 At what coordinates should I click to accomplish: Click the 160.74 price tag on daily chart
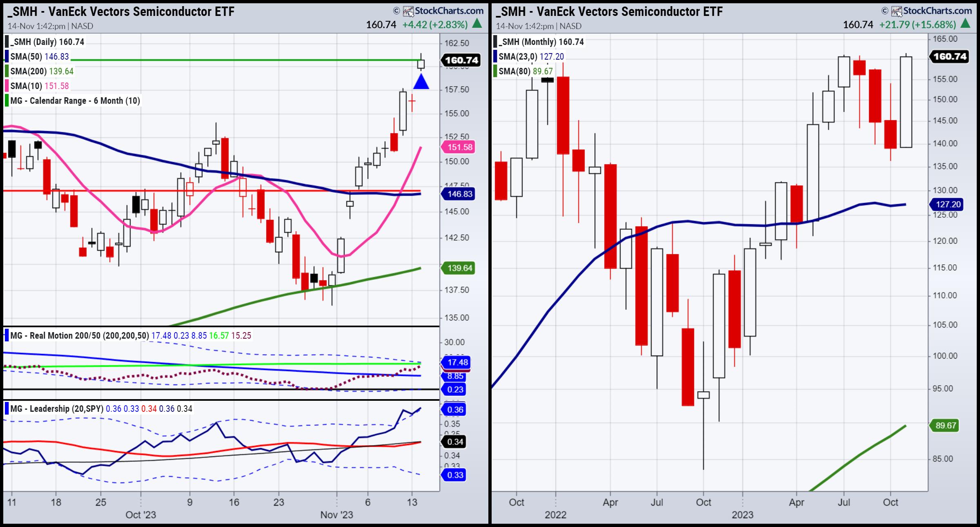pos(461,60)
